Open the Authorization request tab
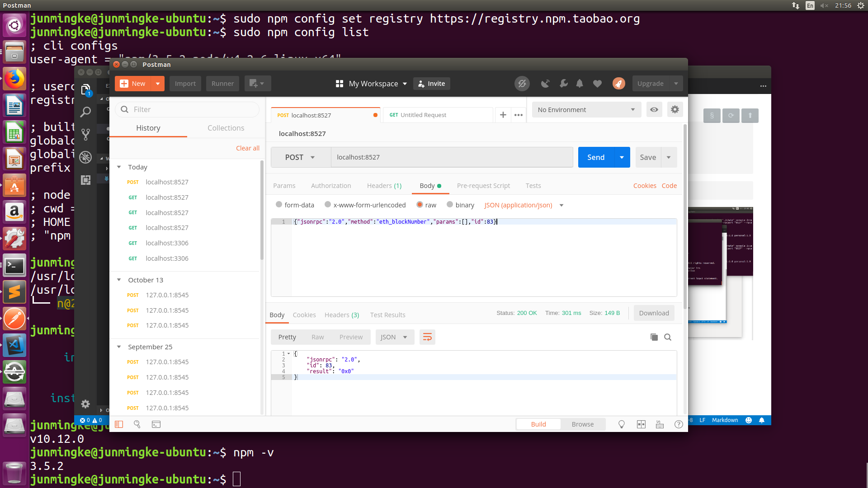This screenshot has height=488, width=868. pyautogui.click(x=331, y=186)
